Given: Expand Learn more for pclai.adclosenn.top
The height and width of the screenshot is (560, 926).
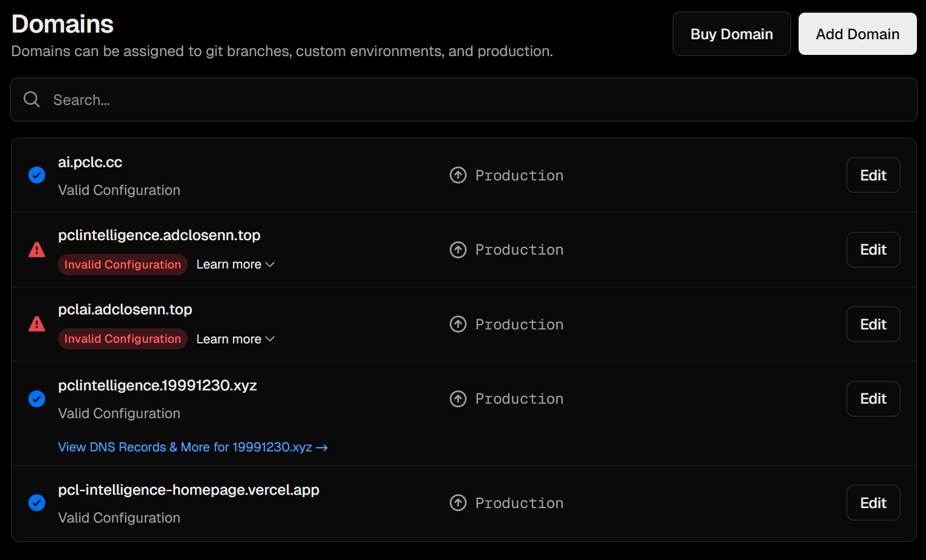Looking at the screenshot, I should pyautogui.click(x=235, y=339).
